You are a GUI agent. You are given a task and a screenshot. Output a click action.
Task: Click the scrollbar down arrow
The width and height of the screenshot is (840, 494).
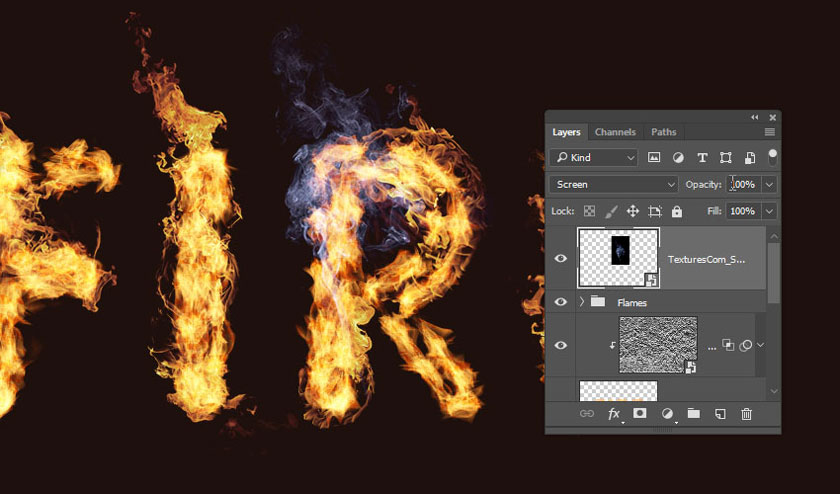click(x=774, y=392)
